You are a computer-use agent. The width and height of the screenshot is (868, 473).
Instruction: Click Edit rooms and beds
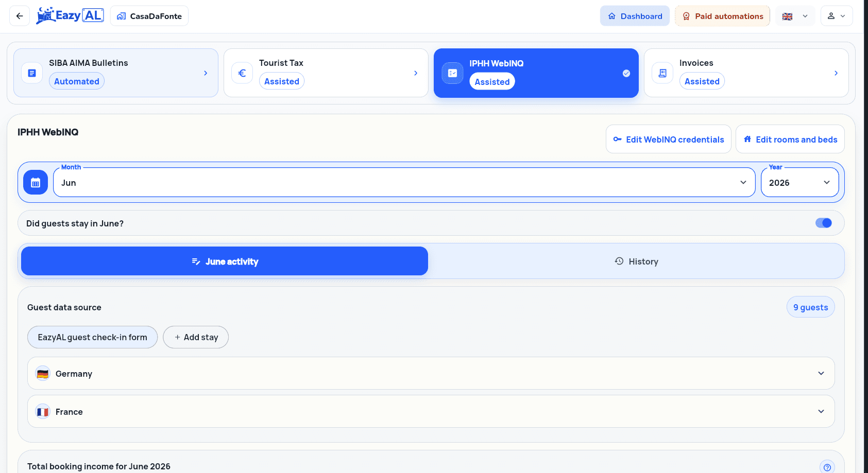point(790,139)
